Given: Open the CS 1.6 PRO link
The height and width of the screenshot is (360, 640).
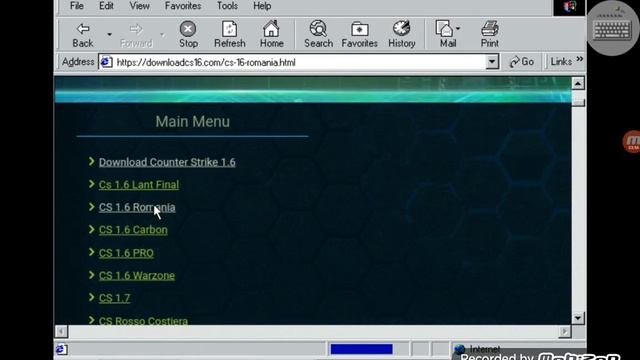Looking at the screenshot, I should pos(126,253).
